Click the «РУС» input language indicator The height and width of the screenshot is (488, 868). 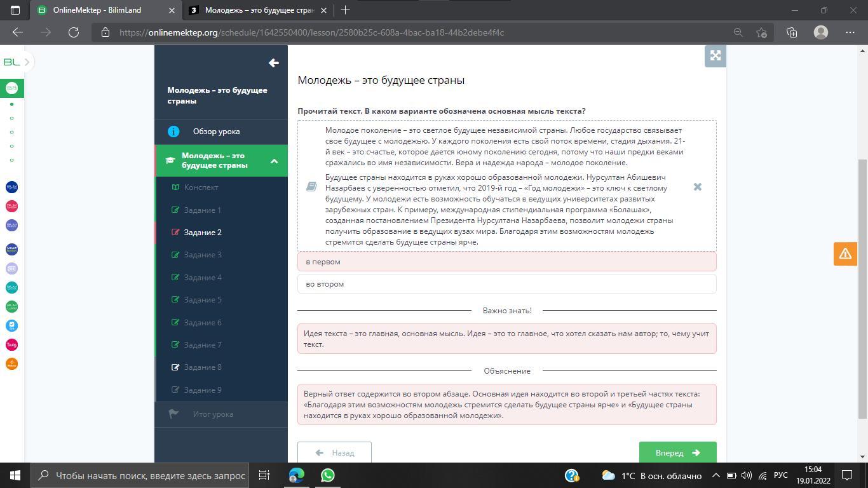tap(781, 475)
